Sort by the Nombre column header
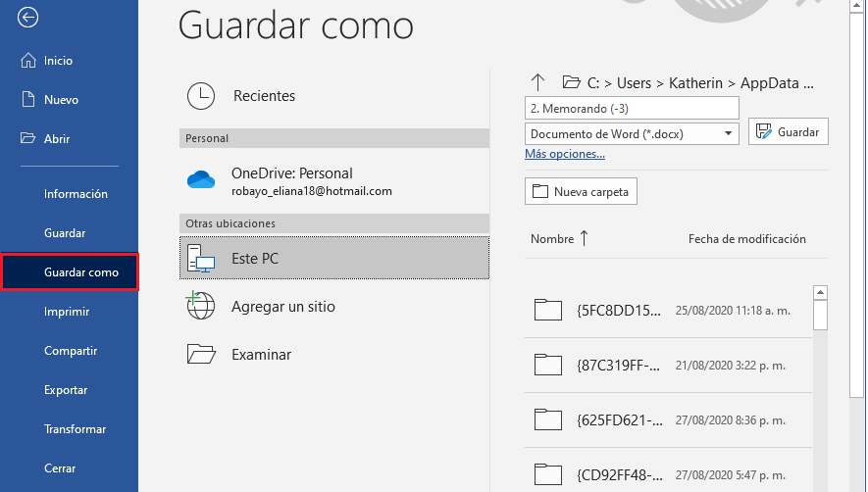Image resolution: width=868 pixels, height=492 pixels. point(552,238)
